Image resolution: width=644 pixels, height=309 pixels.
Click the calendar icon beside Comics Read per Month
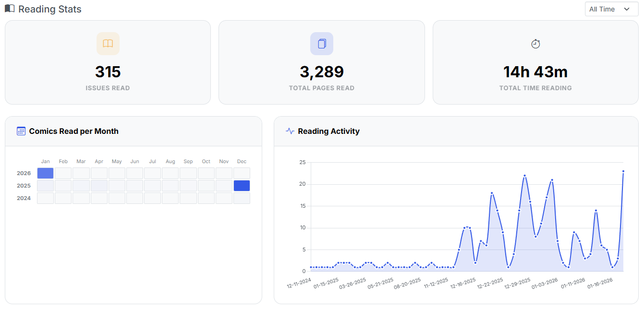coord(21,131)
